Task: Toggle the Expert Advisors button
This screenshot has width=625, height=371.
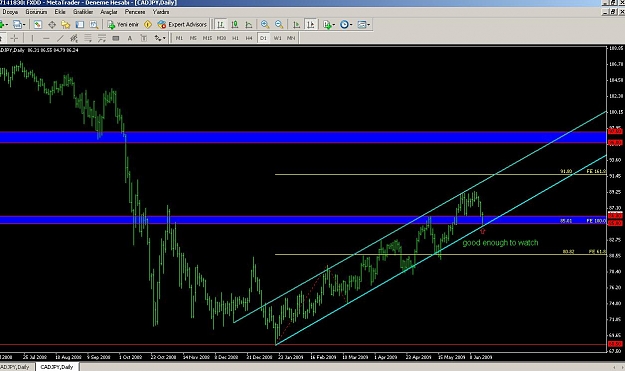Action: 182,25
